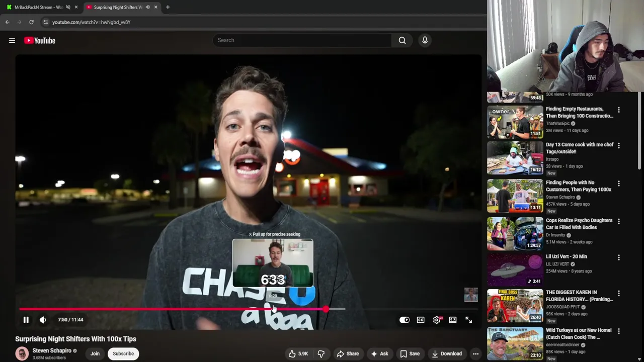
Task: Open options for Finding Empty Restaurants video
Action: click(619, 110)
